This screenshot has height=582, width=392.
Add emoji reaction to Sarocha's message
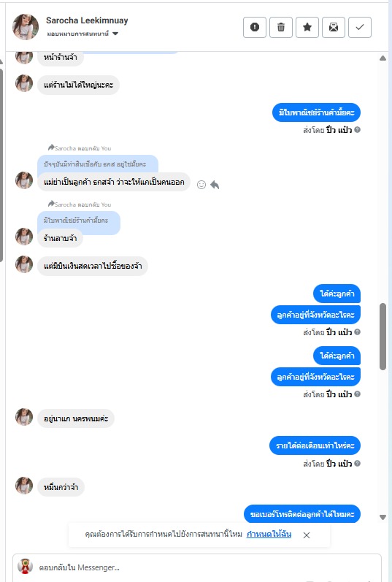201,185
